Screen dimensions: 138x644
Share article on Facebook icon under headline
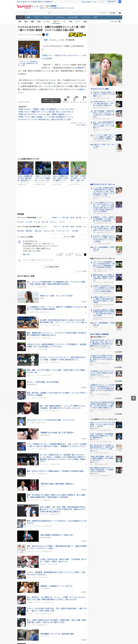point(47,35)
